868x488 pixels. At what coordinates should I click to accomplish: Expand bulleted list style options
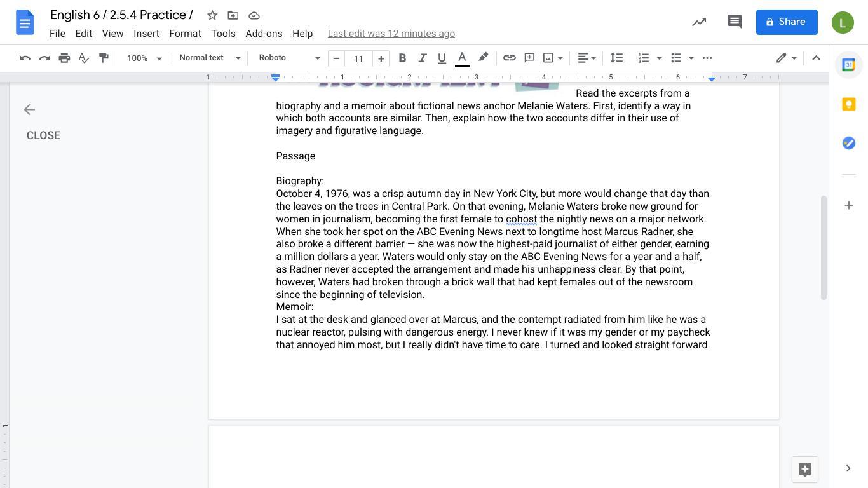click(x=691, y=58)
